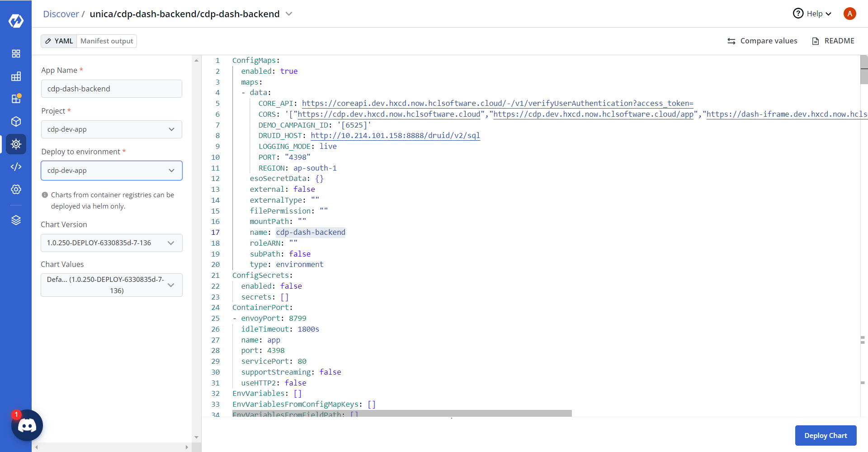Viewport: 868px width, 452px height.
Task: Click the Help question mark icon
Action: [798, 14]
